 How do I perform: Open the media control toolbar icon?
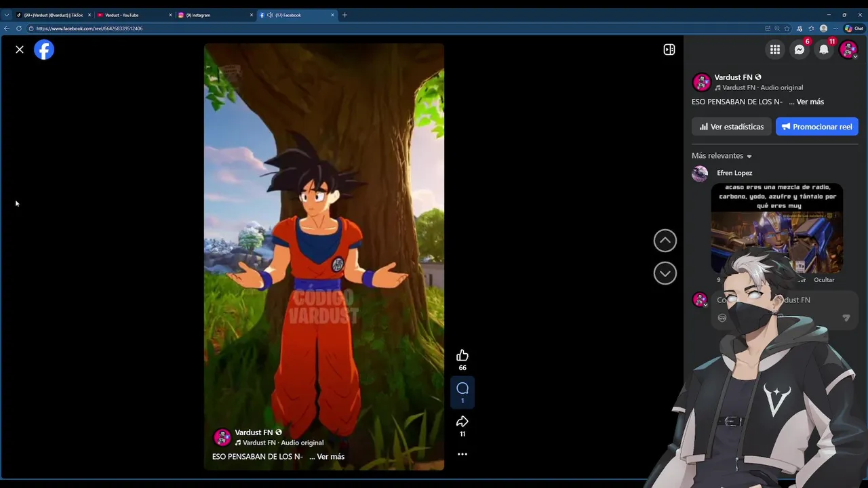[800, 28]
